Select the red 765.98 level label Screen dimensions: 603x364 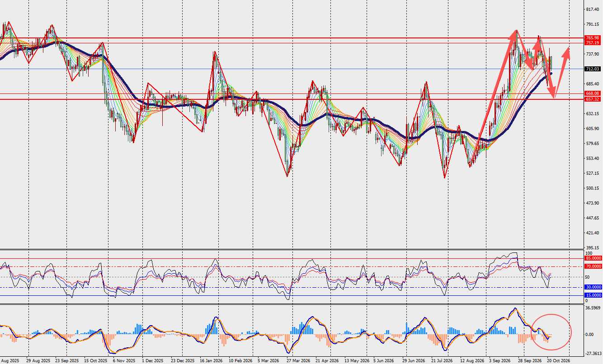593,38
